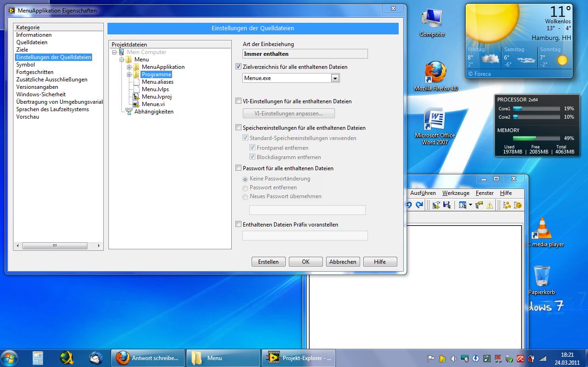Open dropdown arrow beside project filter view icon
Screen dimensions: 588x367
[x=470, y=205]
